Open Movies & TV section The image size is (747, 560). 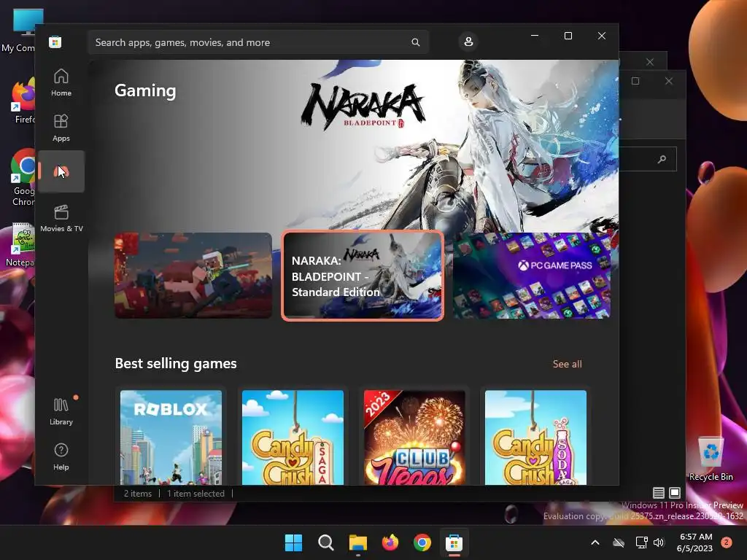tap(61, 218)
